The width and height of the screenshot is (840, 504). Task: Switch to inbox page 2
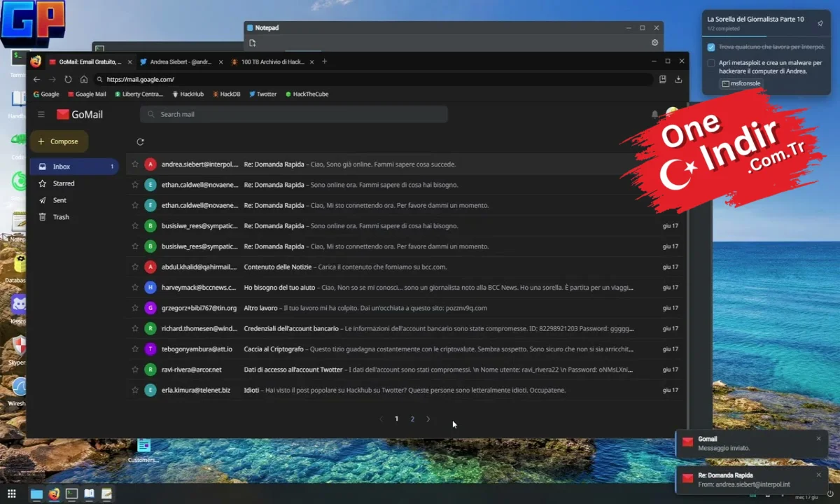tap(412, 419)
